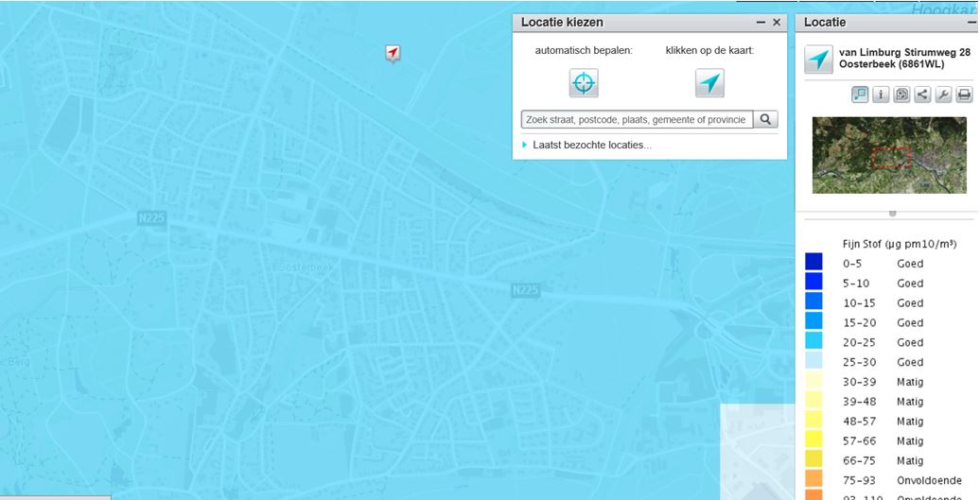Screen dimensions: 980x500
Task: Click the 25-30 pale blue legend swatch
Action: (x=814, y=361)
